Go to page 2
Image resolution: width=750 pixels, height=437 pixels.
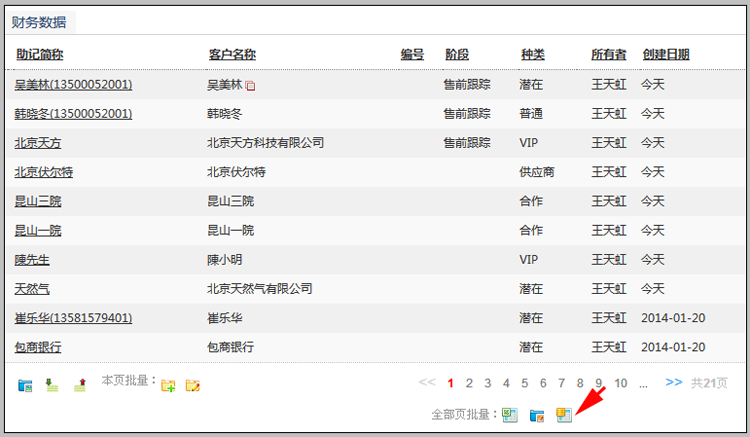tap(469, 383)
